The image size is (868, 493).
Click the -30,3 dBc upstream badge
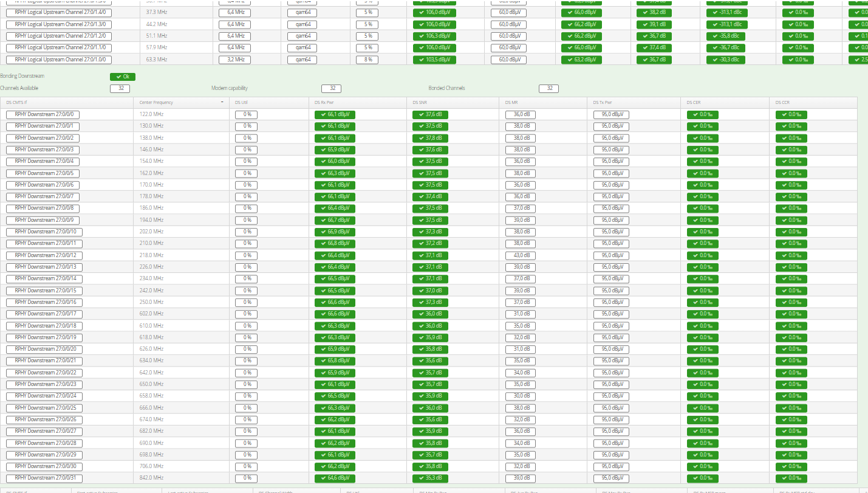tap(726, 60)
